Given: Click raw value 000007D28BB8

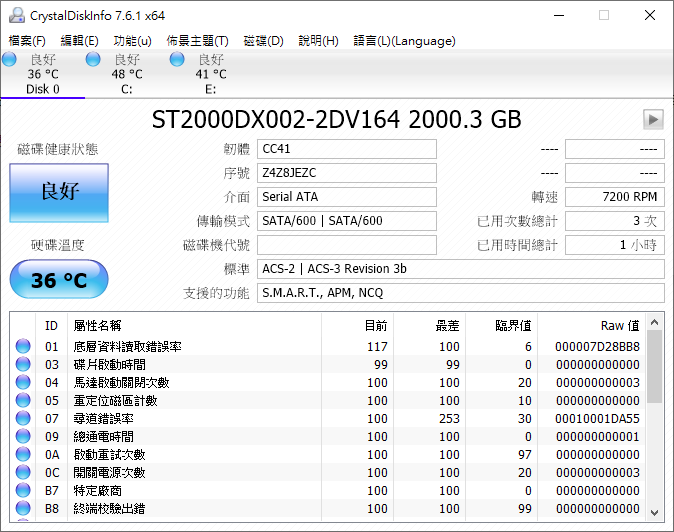Looking at the screenshot, I should click(597, 346).
